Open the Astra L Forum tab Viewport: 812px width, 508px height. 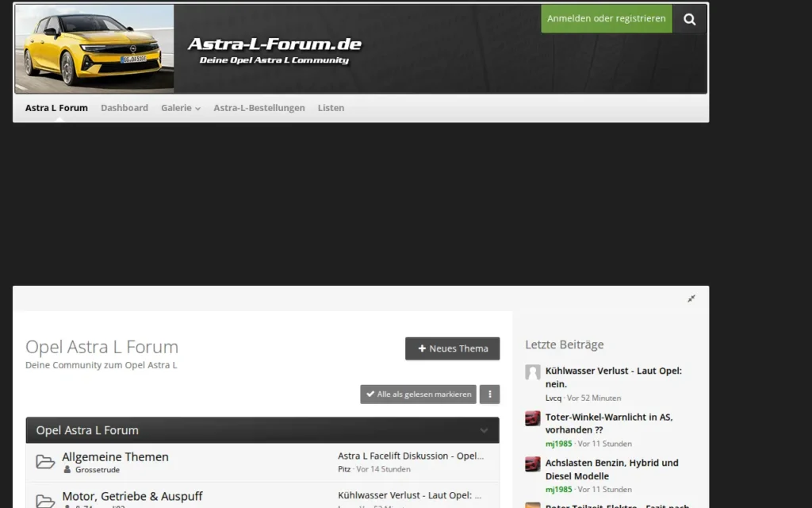click(x=56, y=108)
